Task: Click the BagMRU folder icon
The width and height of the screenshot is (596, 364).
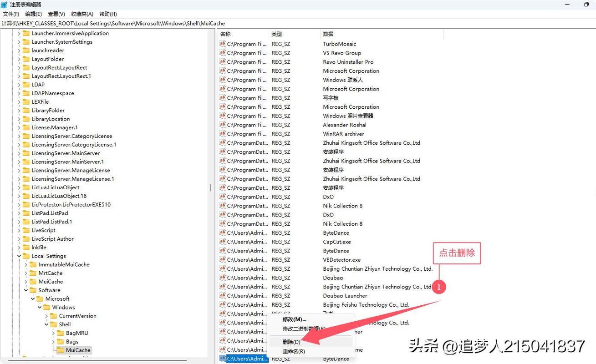Action: coord(60,333)
